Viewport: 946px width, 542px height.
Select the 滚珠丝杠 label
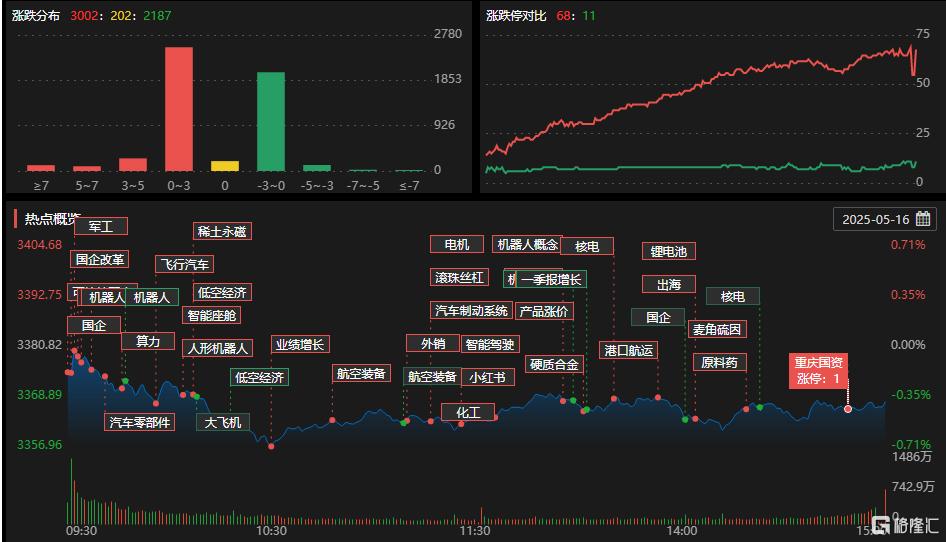pos(459,278)
